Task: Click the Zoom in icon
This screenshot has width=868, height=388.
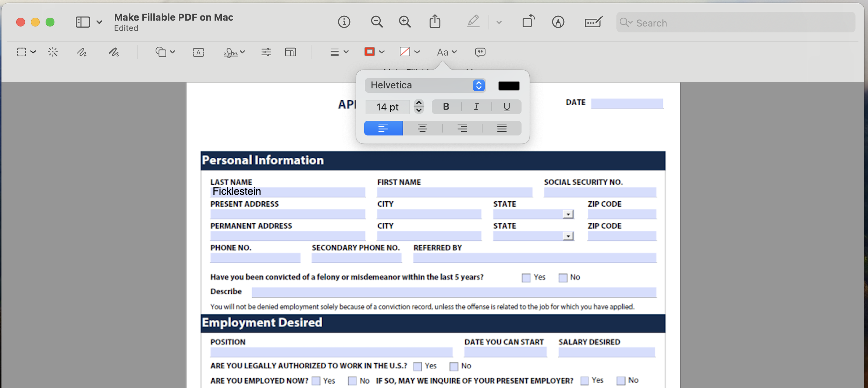Action: pos(404,22)
